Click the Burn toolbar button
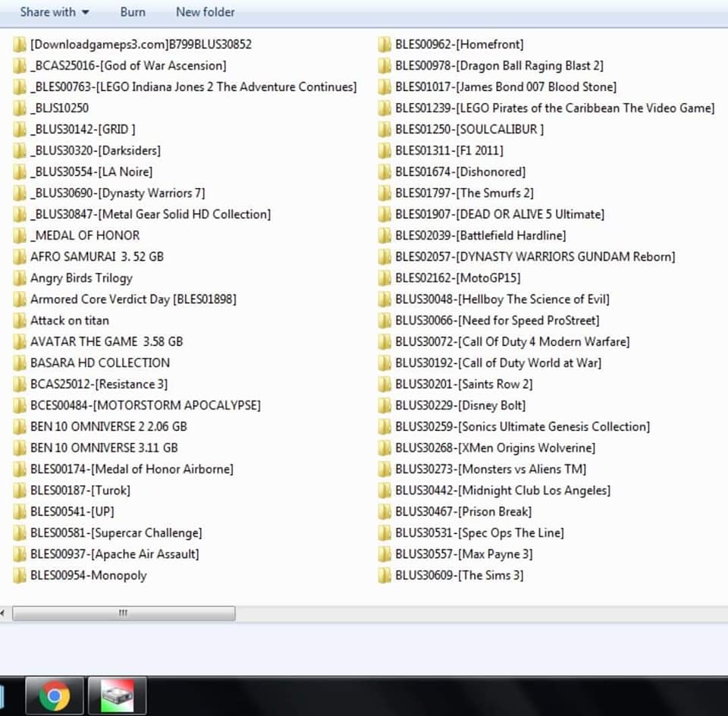Image resolution: width=728 pixels, height=716 pixels. tap(133, 12)
